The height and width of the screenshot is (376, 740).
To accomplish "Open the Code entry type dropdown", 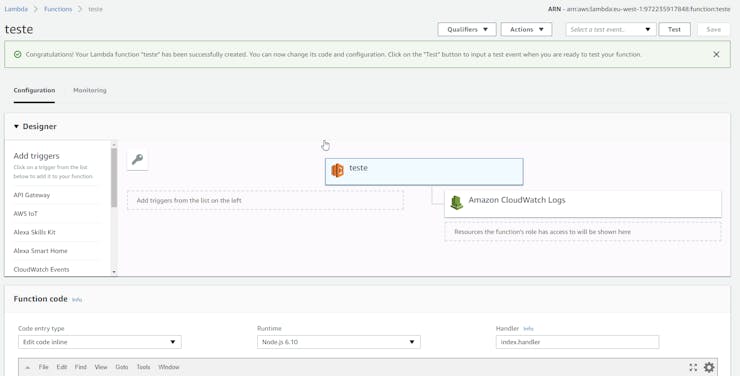I will 100,342.
